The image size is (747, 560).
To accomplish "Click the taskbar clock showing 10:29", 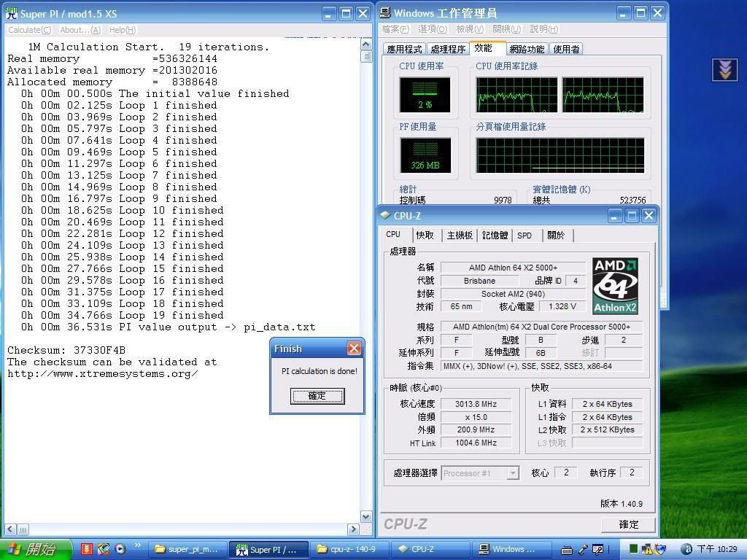I will click(716, 549).
